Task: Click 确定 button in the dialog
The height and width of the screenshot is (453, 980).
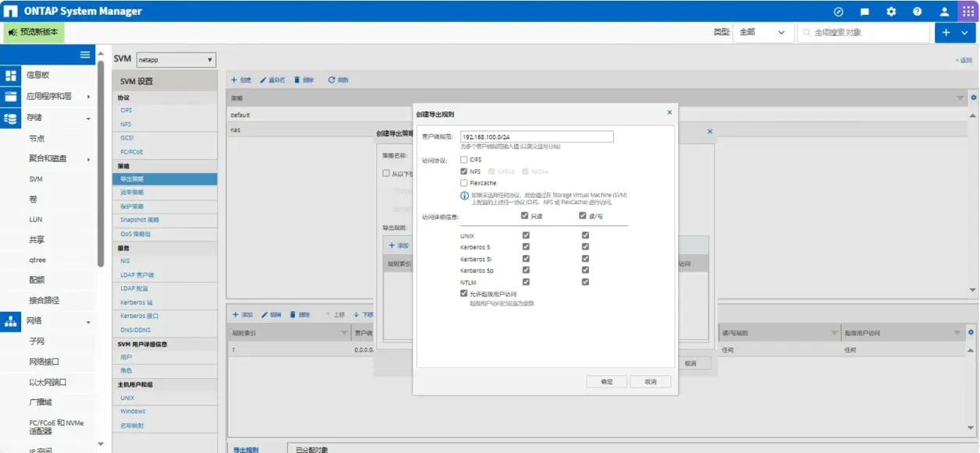Action: [606, 382]
